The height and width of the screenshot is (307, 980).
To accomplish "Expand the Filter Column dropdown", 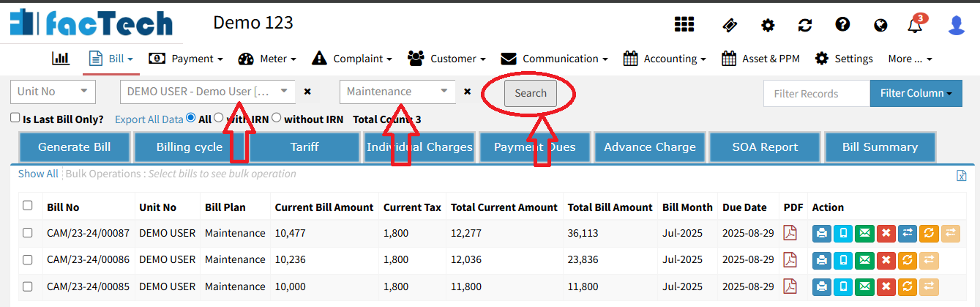I will click(x=916, y=93).
